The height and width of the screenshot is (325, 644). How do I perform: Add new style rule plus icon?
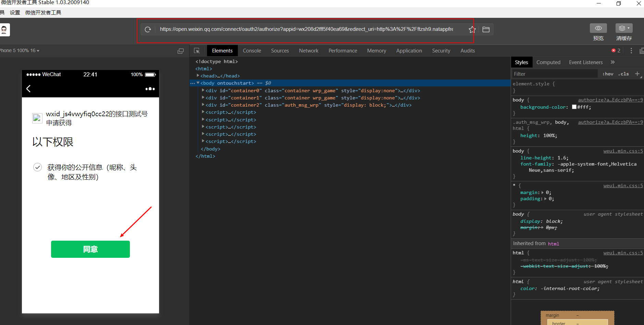[637, 74]
